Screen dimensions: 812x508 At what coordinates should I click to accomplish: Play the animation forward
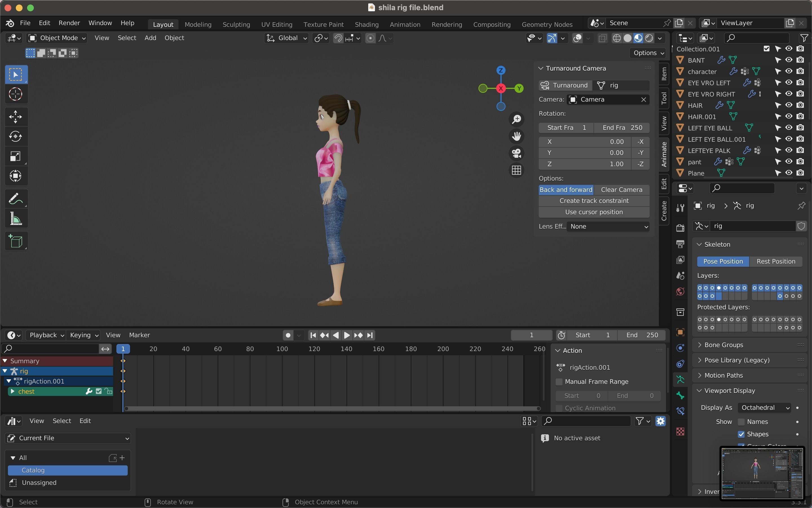click(x=347, y=335)
